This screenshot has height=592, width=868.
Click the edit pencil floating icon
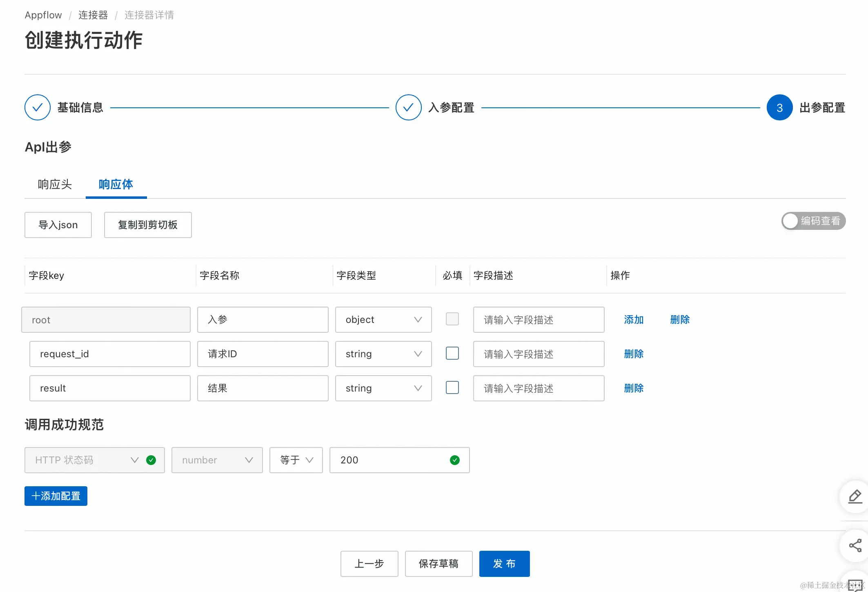855,496
